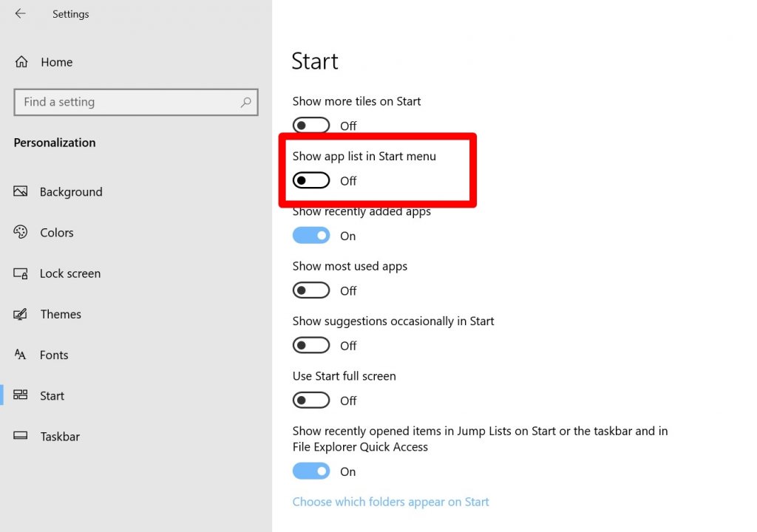Toggle Show more tiles on Start
Image resolution: width=757 pixels, height=532 pixels.
click(310, 125)
